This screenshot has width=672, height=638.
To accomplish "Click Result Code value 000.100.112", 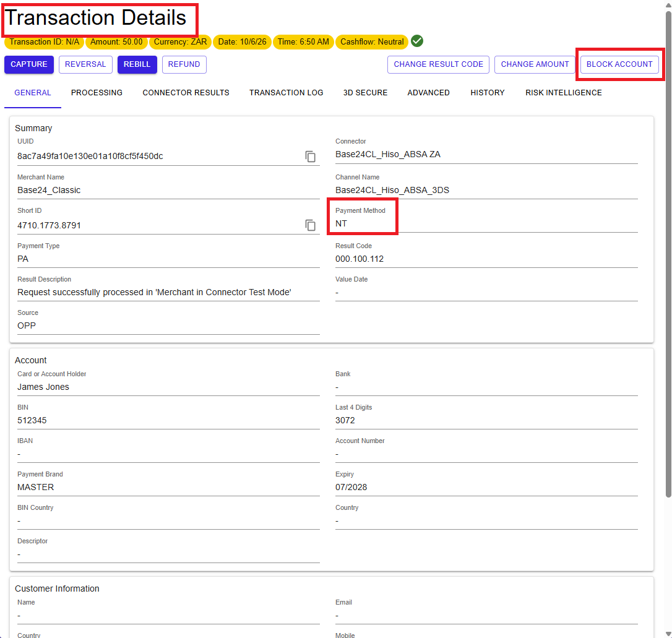I will point(360,259).
